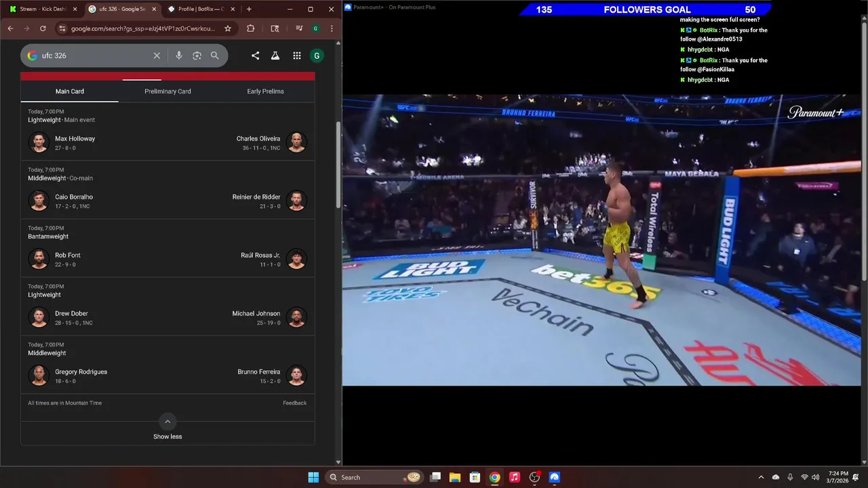Select Caio Borralho name text
This screenshot has height=488, width=868.
(x=74, y=197)
